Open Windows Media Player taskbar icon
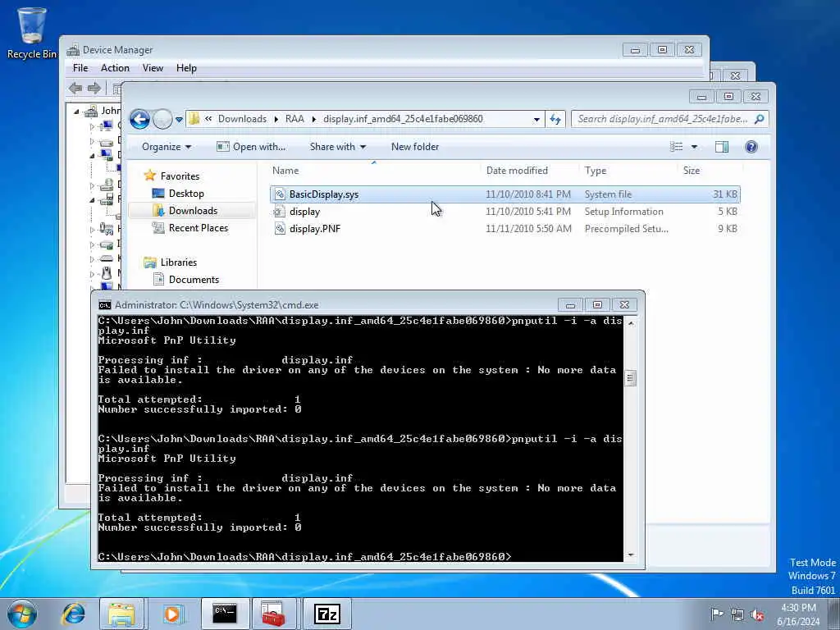The width and height of the screenshot is (840, 630). pos(173,614)
